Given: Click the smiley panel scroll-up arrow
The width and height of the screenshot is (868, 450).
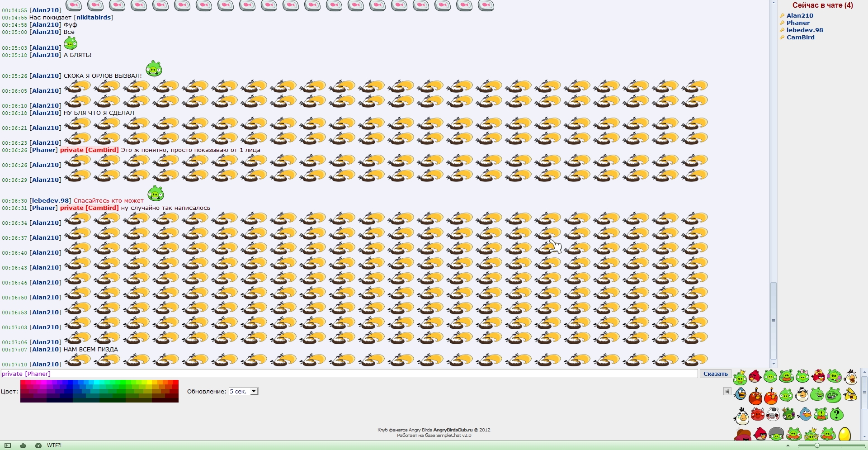Looking at the screenshot, I should (x=864, y=372).
